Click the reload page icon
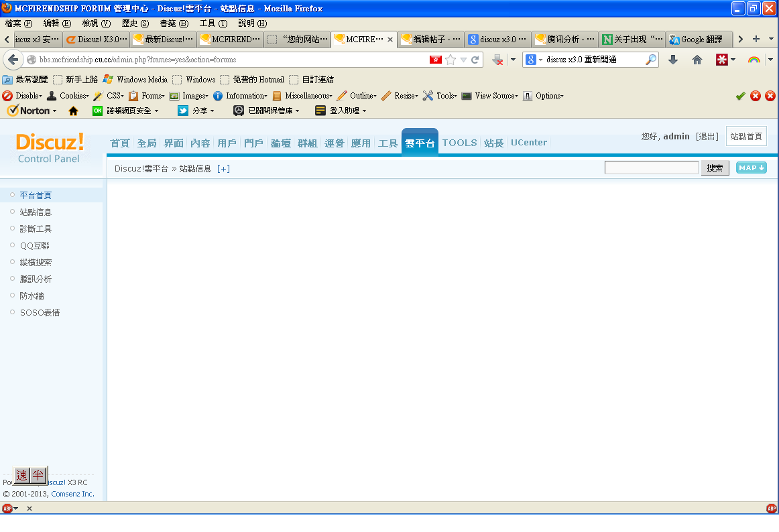Viewport: 779px width, 532px height. 475,60
